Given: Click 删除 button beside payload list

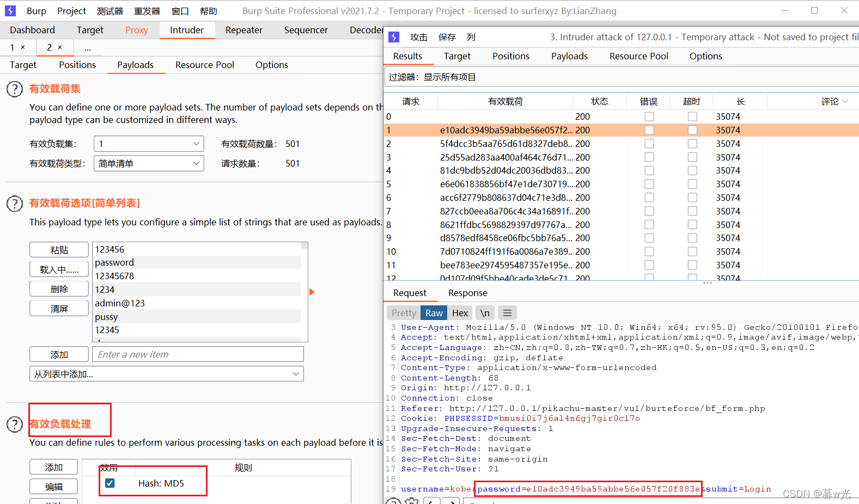Looking at the screenshot, I should (59, 289).
